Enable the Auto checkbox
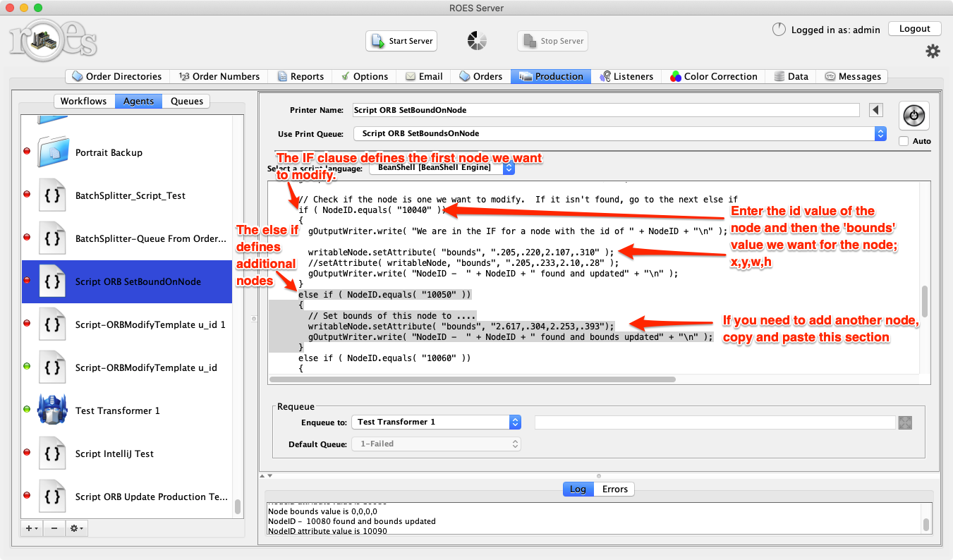The image size is (953, 560). [x=904, y=141]
